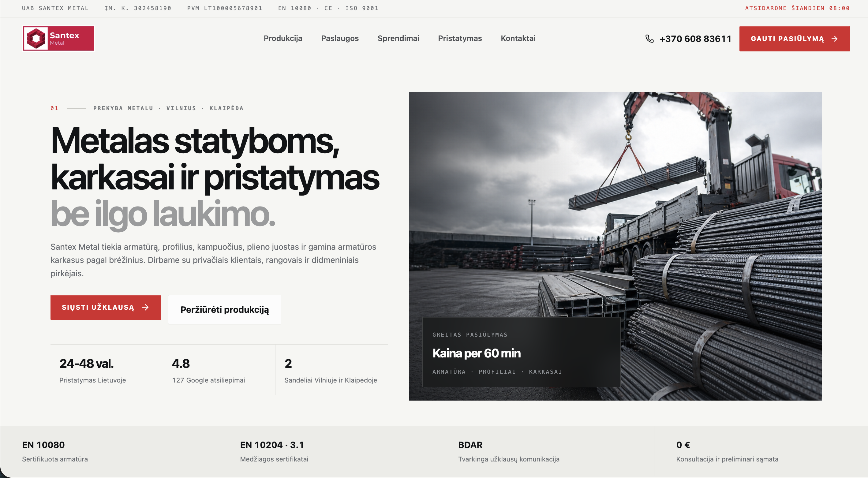Click 'Atsidarome šiandien 08:00' status text
This screenshot has width=868, height=478.
tap(797, 8)
